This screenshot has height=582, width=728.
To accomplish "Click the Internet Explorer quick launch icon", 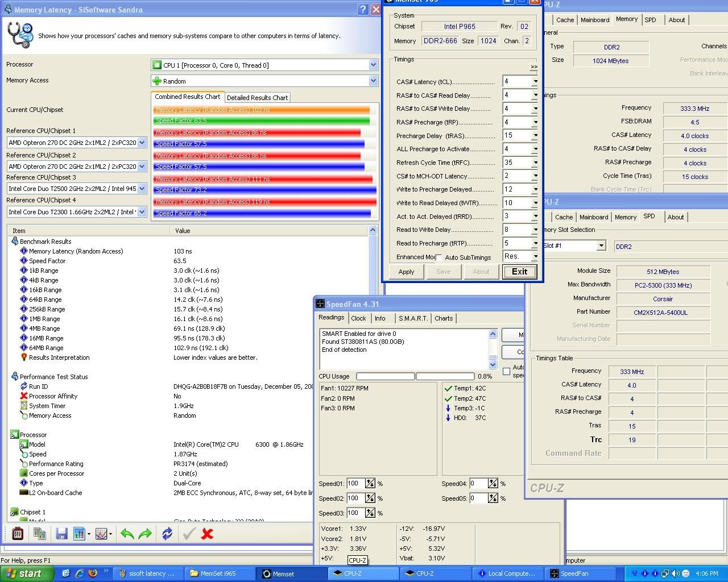I will click(x=80, y=573).
